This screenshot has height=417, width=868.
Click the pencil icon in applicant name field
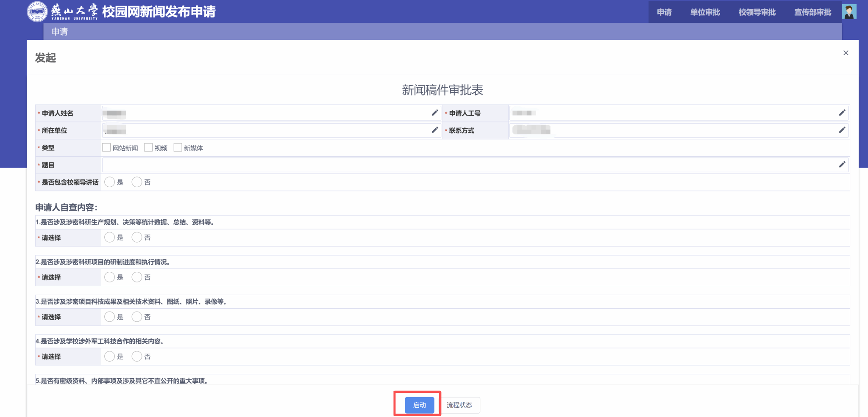click(x=434, y=113)
